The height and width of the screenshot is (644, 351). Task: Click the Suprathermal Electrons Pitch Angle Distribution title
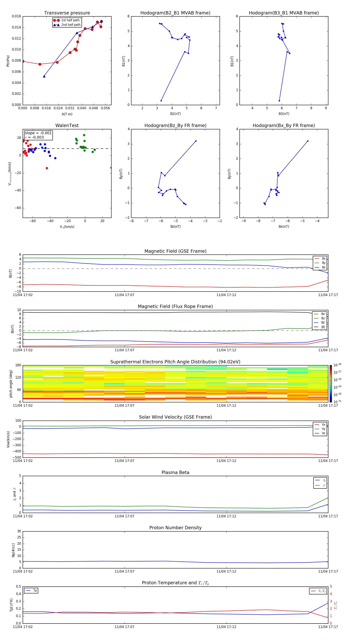click(175, 362)
